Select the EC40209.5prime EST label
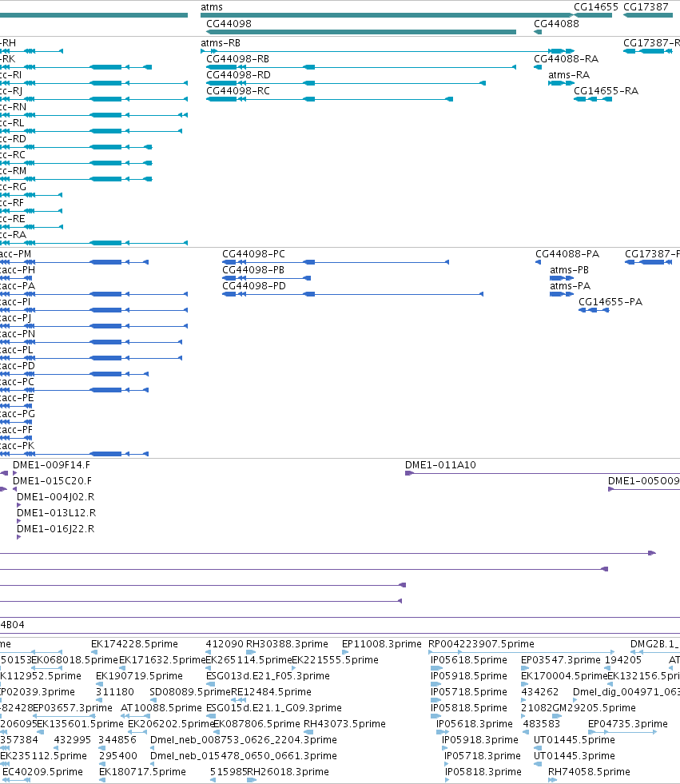The image size is (680, 784). 42,772
